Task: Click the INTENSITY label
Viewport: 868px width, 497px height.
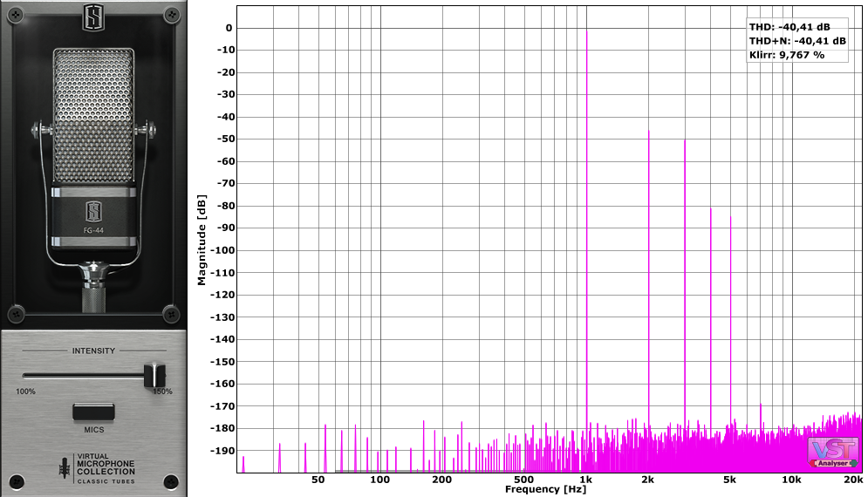Action: pyautogui.click(x=93, y=351)
